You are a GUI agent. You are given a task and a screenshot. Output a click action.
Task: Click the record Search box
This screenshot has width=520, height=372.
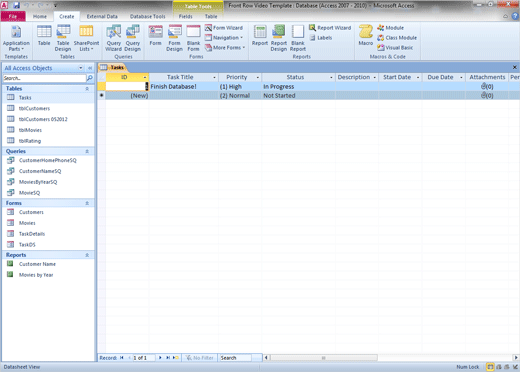(235, 358)
